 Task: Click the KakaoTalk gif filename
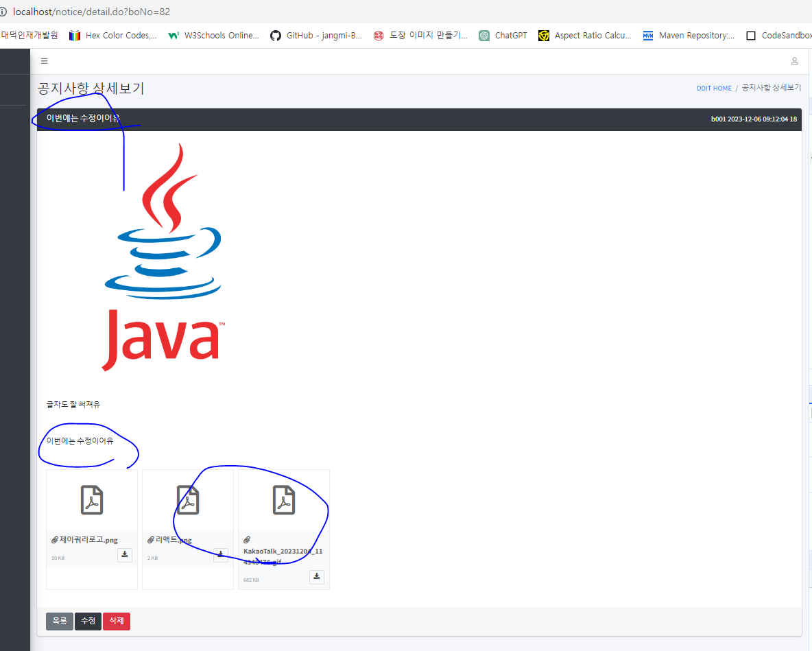tap(283, 557)
